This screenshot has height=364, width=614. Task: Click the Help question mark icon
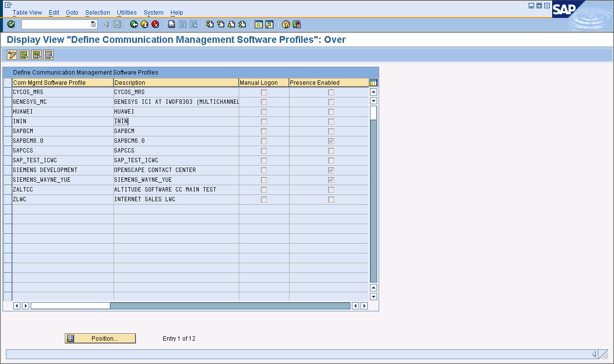(x=285, y=24)
